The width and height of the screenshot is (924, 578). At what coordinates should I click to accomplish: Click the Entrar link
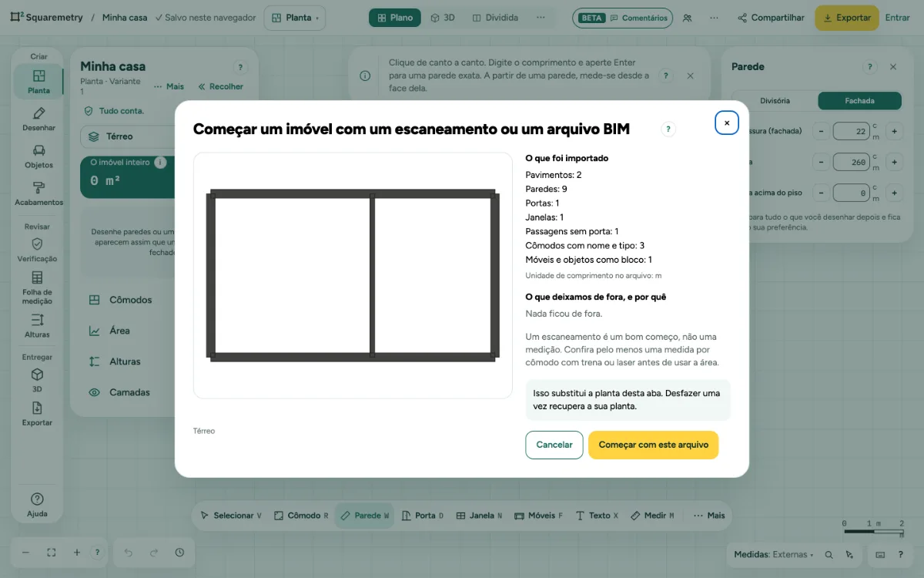[x=897, y=18]
